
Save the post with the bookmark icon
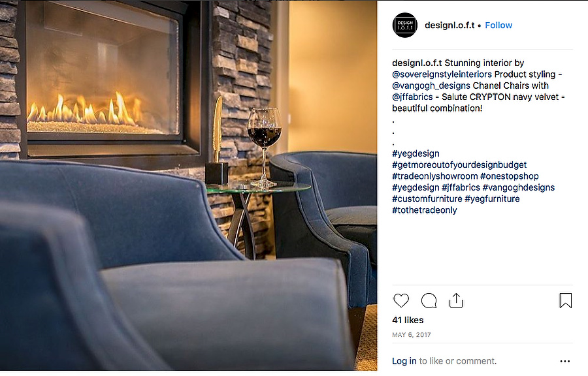point(566,300)
